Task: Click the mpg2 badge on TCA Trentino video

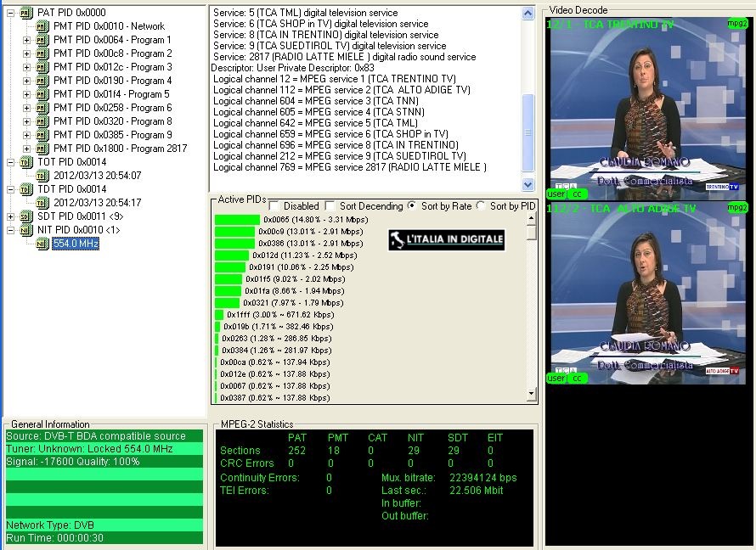Action: click(x=737, y=24)
